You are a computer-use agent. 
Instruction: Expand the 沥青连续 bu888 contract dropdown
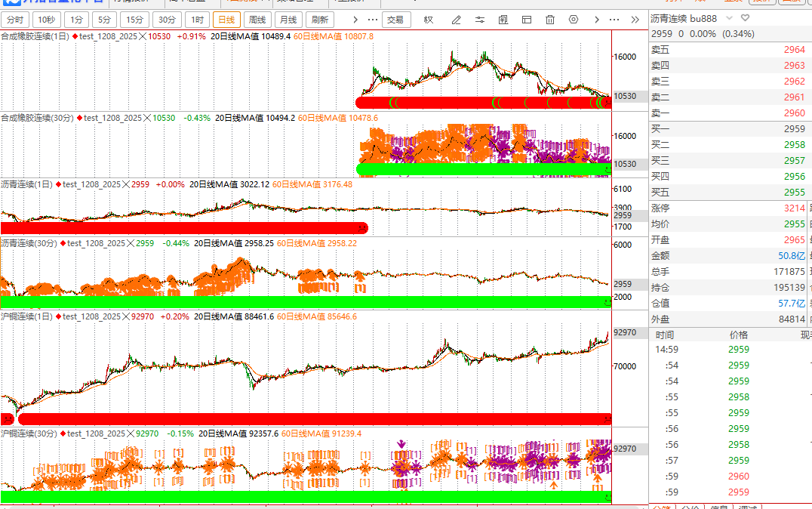click(x=729, y=17)
